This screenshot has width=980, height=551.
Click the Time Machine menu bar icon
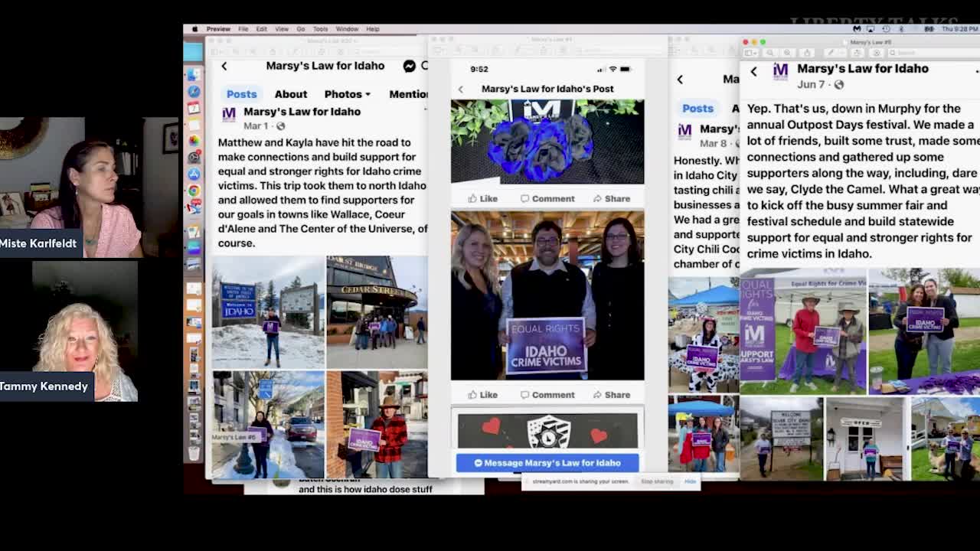tap(887, 29)
